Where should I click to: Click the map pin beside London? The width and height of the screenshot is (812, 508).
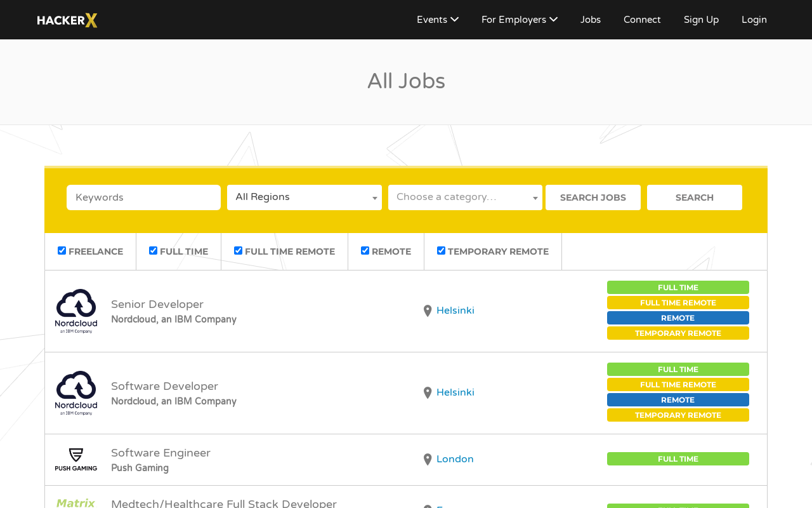click(428, 460)
